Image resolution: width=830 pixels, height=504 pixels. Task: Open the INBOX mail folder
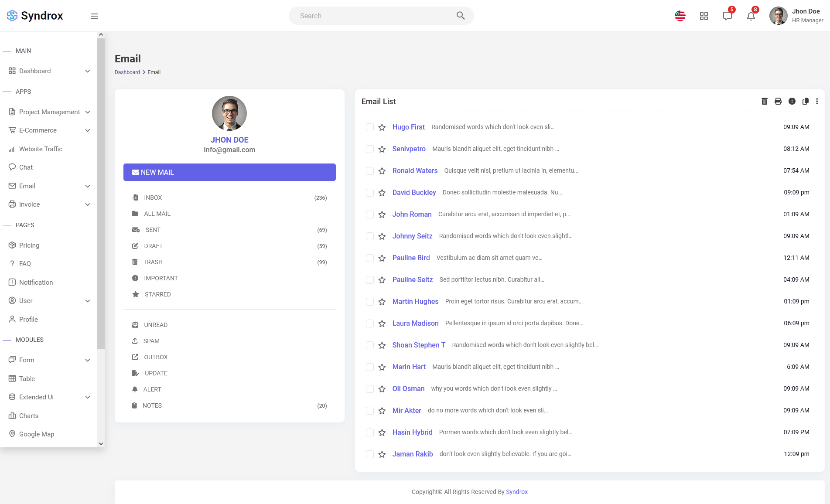[229, 198]
